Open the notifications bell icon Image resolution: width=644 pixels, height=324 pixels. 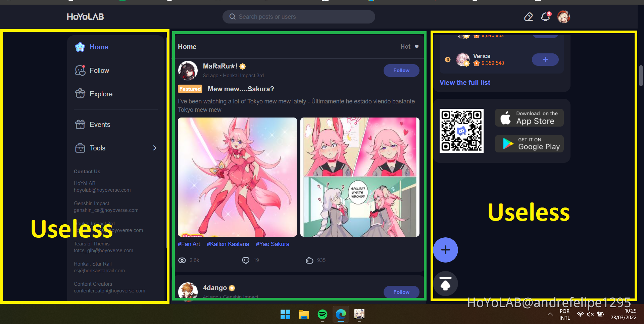click(545, 17)
